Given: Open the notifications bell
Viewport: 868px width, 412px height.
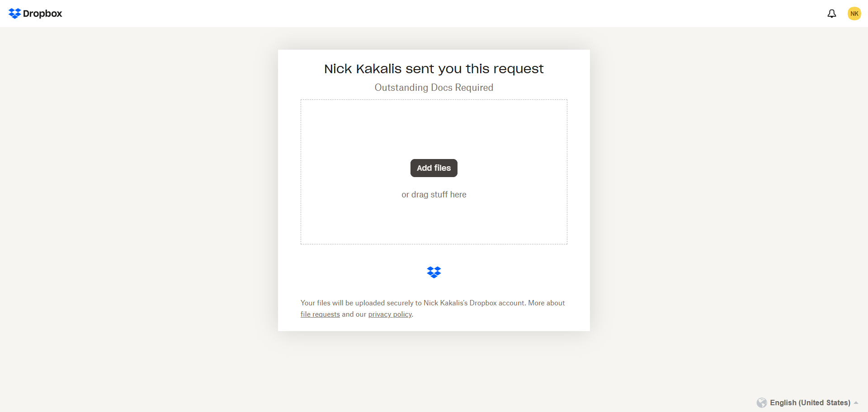Looking at the screenshot, I should [831, 14].
